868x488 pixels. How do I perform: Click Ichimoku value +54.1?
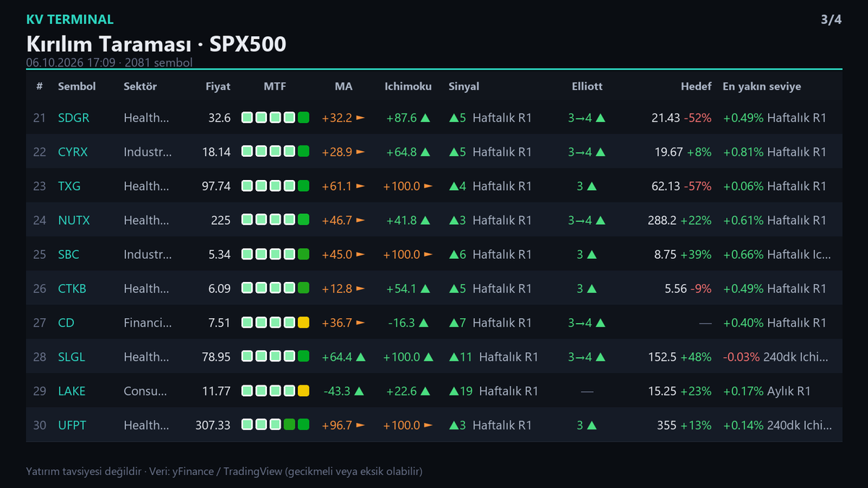coord(401,288)
